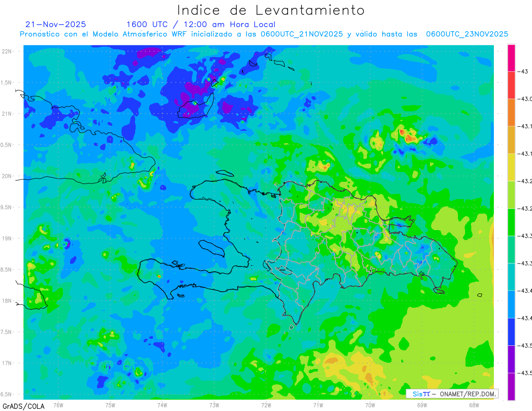The height and width of the screenshot is (411, 532).
Task: Click the '75W' longitude label
Action: [x=110, y=405]
